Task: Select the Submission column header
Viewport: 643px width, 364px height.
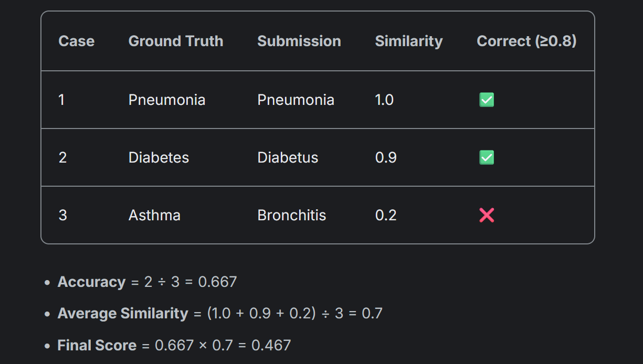Action: [299, 41]
